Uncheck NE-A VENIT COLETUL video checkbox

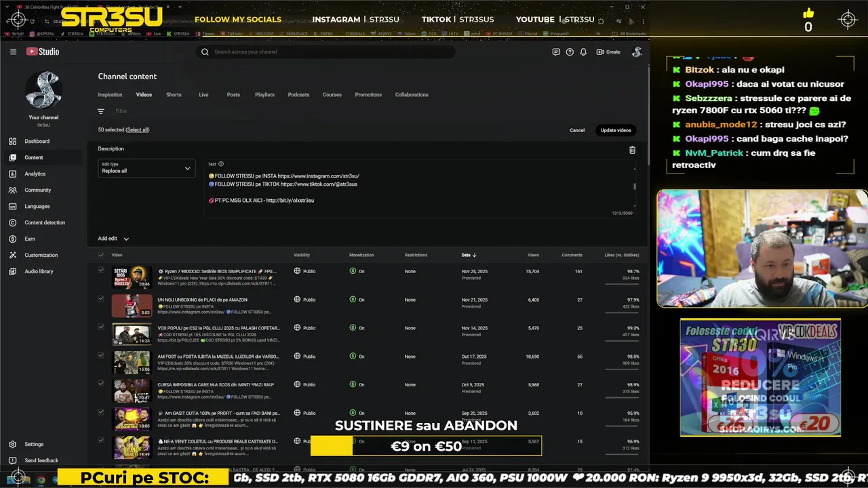coord(101,441)
